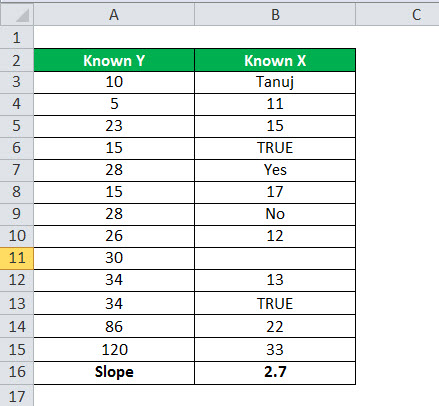Image resolution: width=439 pixels, height=406 pixels.
Task: Click cell B6 containing TRUE
Action: [275, 148]
